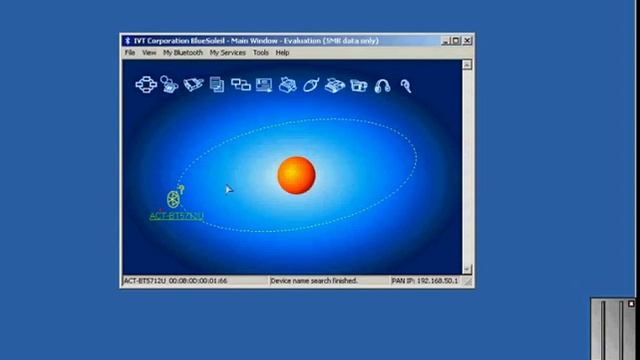Open the View menu
The height and width of the screenshot is (360, 640).
pos(149,53)
